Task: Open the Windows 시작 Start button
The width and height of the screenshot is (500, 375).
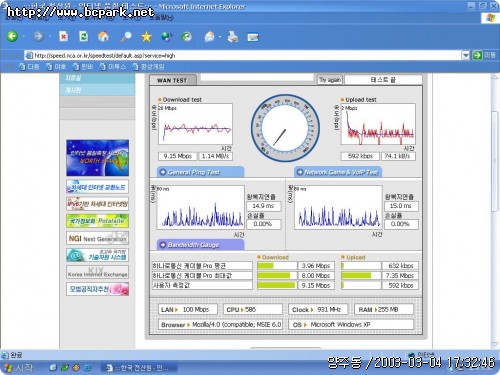Action: pos(20,368)
